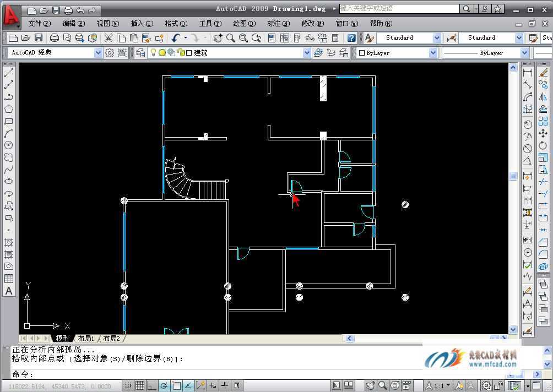Switch to the 布局1 layout tab
The image size is (553, 392).
coord(85,338)
